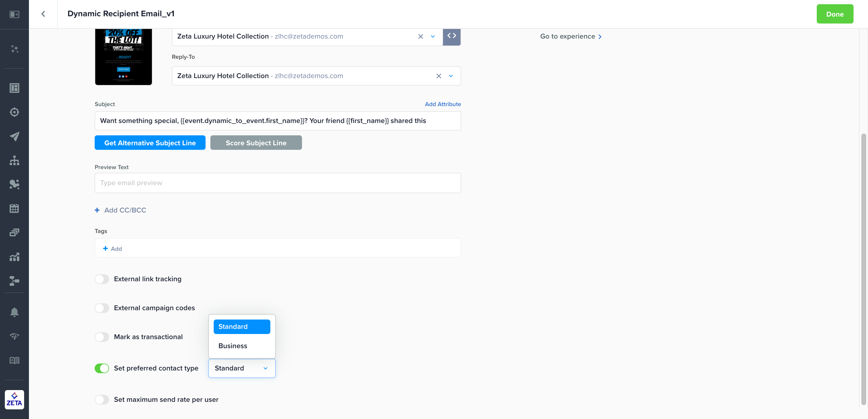Click the ZETA logo at sidebar bottom
Screen dimensions: 868x419
click(x=14, y=399)
